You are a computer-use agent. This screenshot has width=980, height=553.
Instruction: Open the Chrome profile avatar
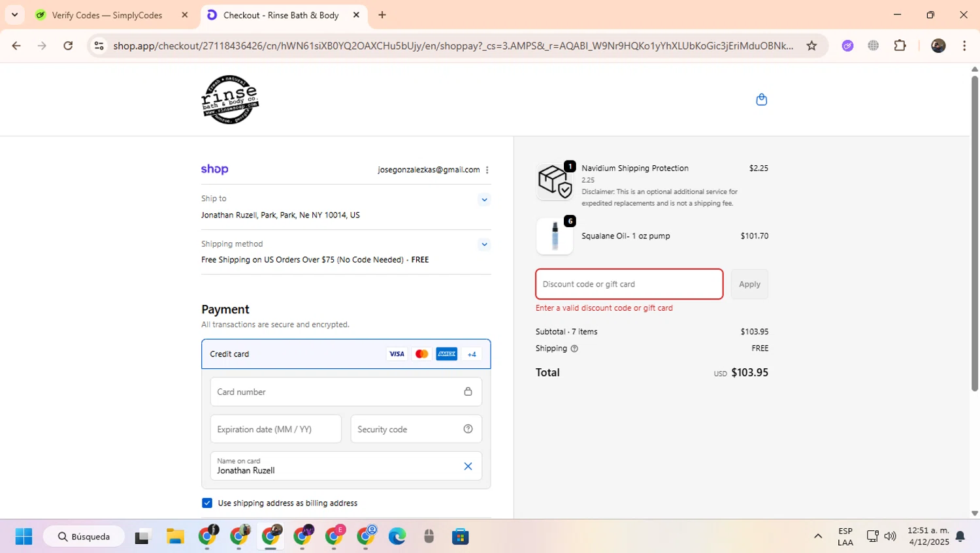point(938,46)
